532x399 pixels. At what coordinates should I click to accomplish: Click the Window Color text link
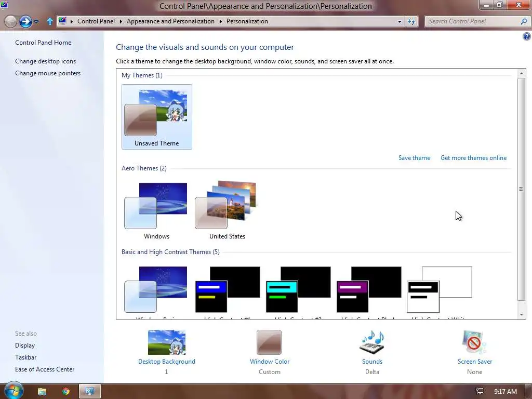coord(270,362)
